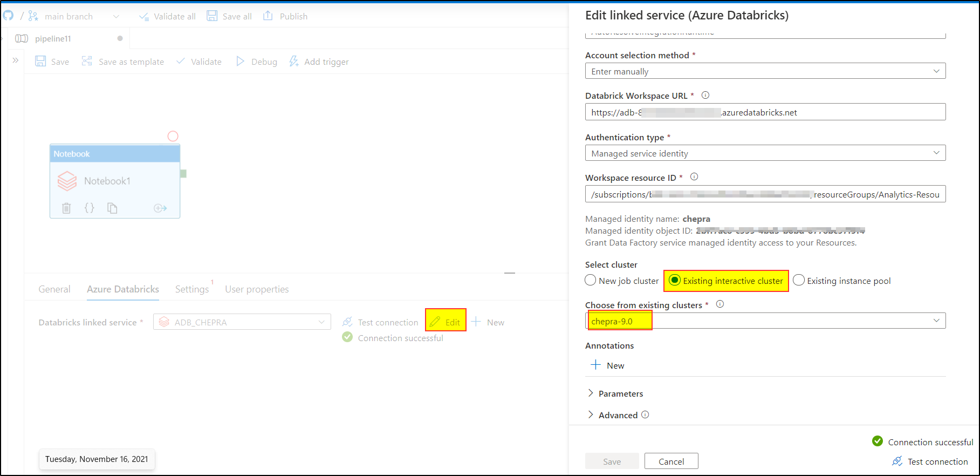The height and width of the screenshot is (476, 980).
Task: Click the GitHub repository icon
Action: coord(8,16)
